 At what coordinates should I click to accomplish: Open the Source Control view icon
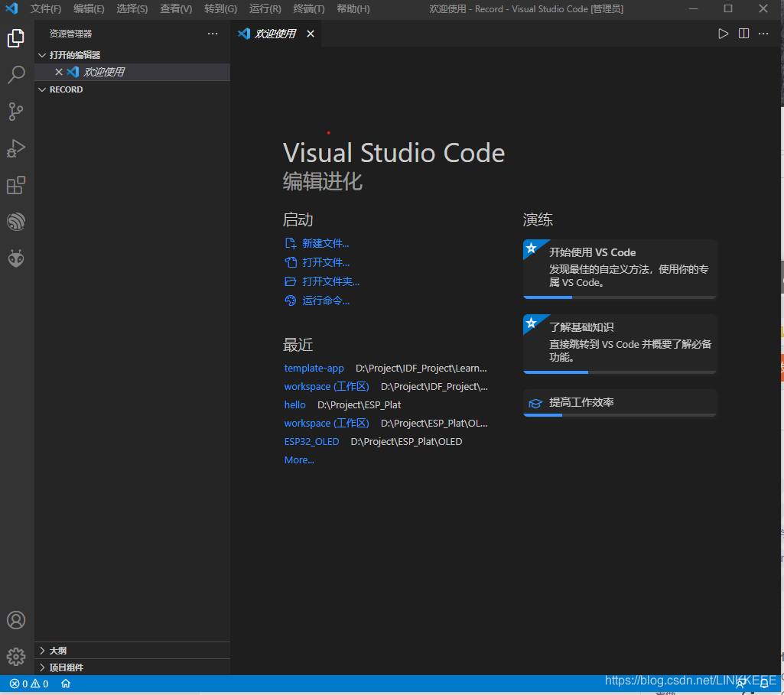pyautogui.click(x=16, y=112)
